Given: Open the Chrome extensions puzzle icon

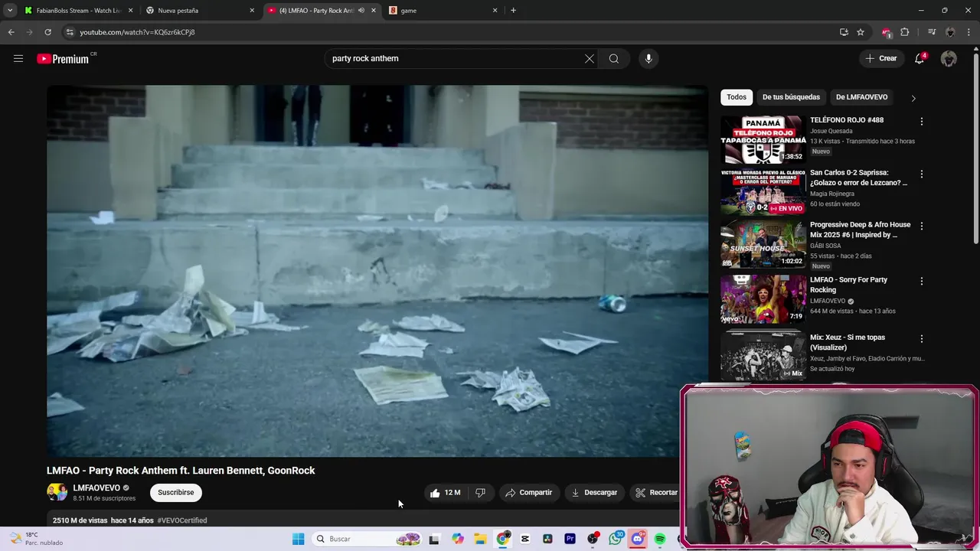Looking at the screenshot, I should [905, 32].
